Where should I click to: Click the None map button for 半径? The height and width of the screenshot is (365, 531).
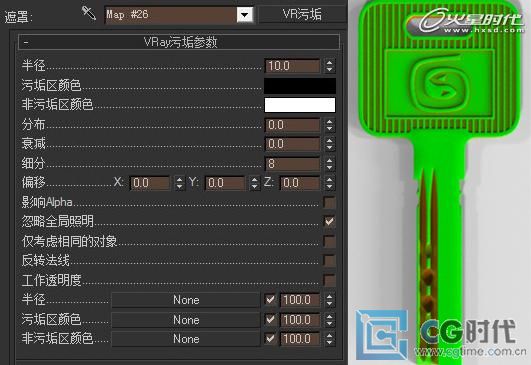click(x=186, y=300)
